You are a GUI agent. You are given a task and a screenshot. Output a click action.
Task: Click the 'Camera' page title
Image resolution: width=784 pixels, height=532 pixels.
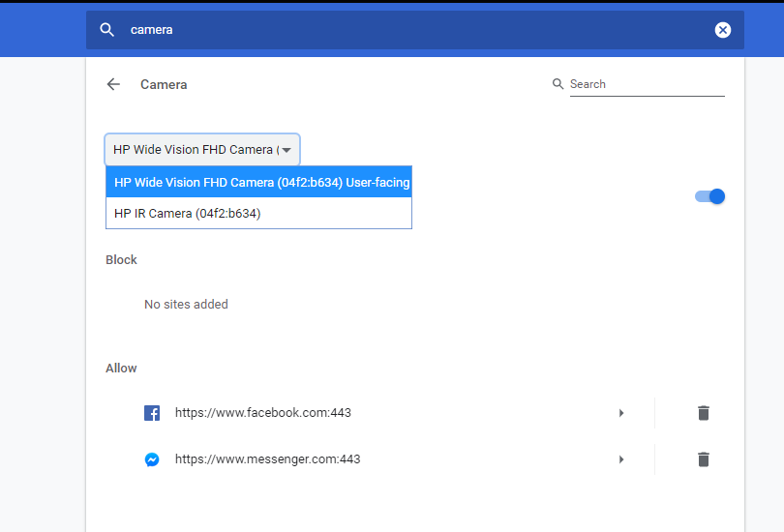click(164, 84)
